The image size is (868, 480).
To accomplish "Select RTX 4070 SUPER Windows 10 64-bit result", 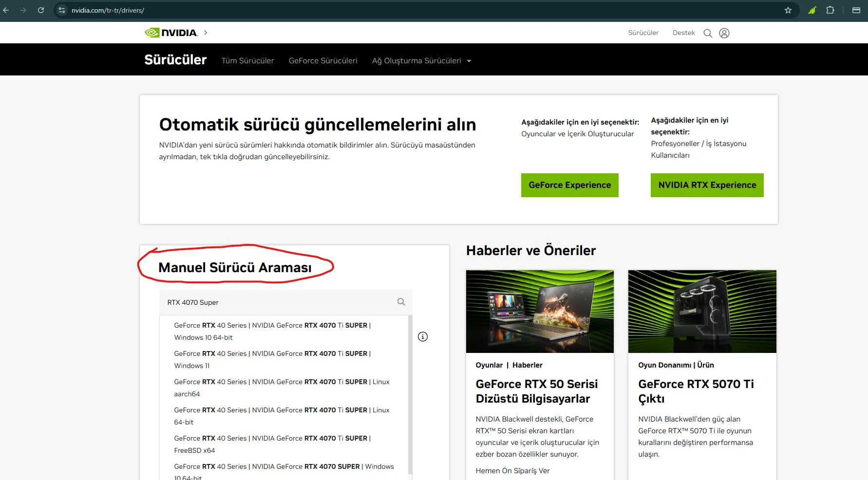I will (283, 471).
